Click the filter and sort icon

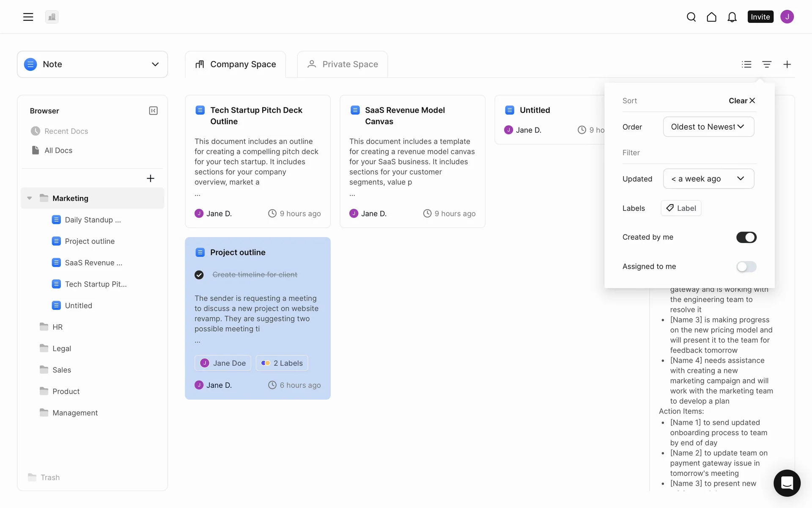767,64
